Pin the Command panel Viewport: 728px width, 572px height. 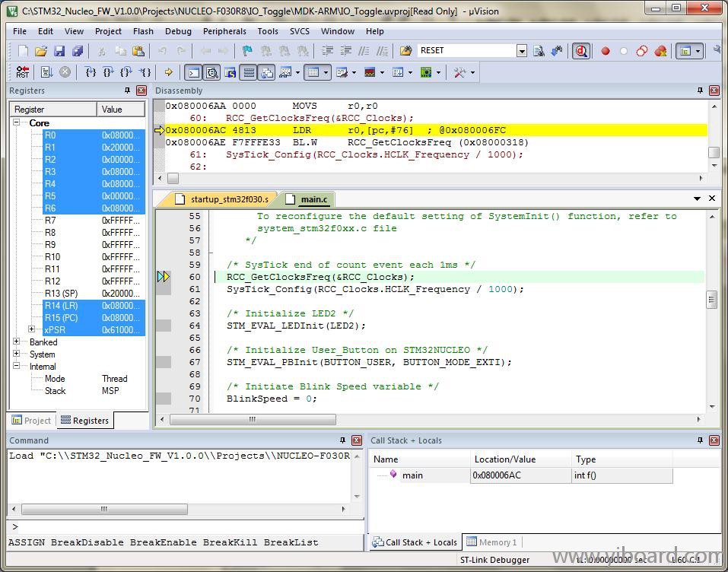(x=342, y=440)
